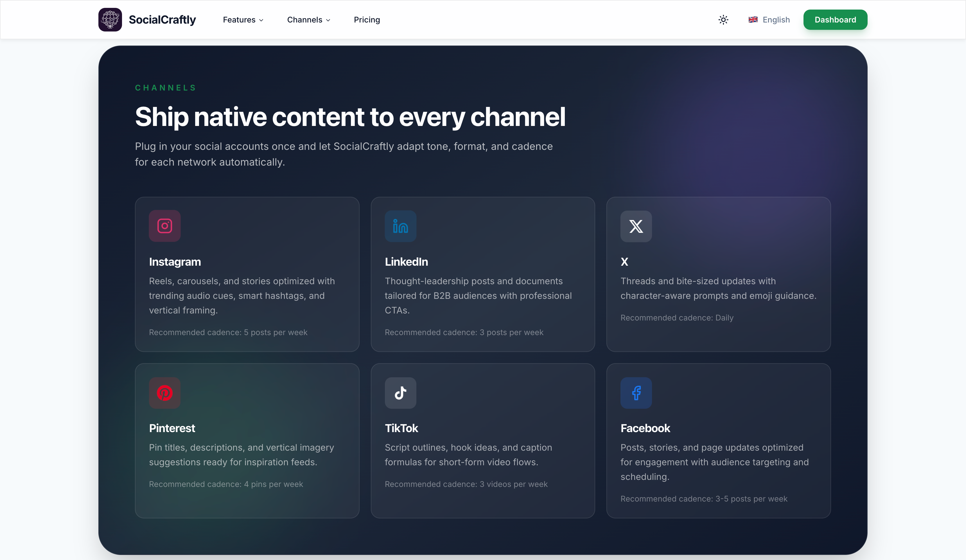
Task: Click the Instagram channel icon
Action: pos(164,226)
